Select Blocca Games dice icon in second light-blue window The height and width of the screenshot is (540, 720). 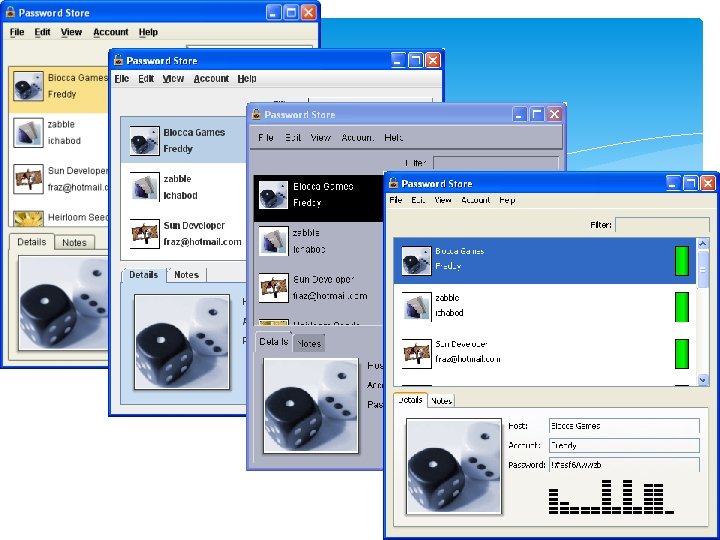145,141
